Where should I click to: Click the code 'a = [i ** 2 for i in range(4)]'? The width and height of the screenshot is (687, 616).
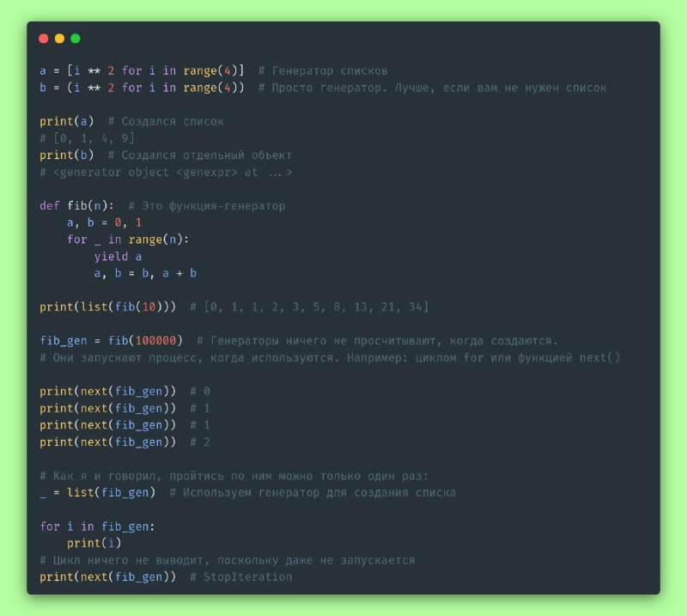tap(142, 70)
